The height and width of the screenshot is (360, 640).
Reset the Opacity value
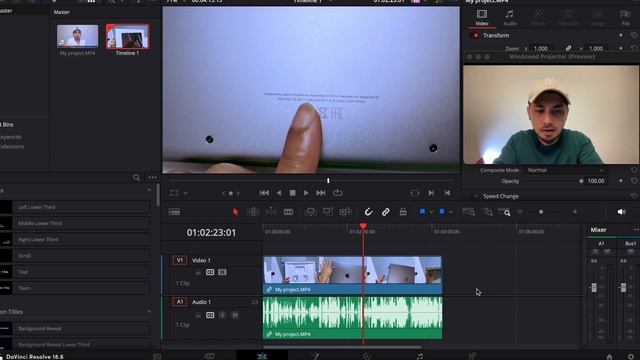[634, 181]
